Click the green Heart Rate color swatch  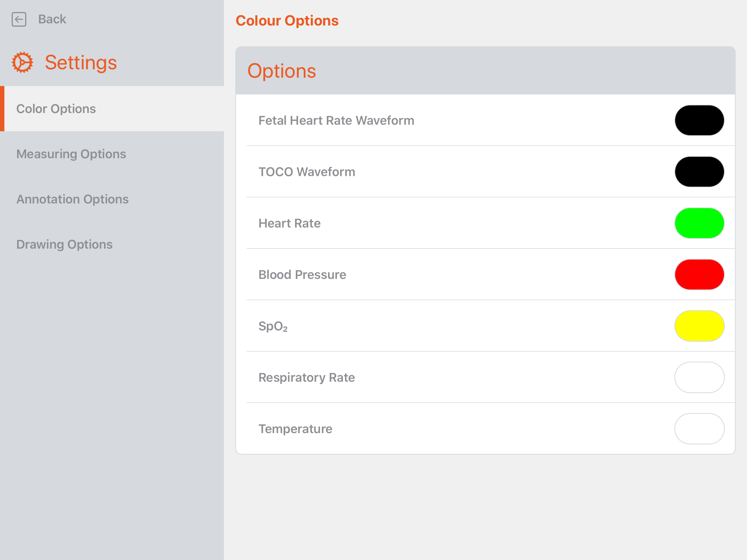(x=699, y=223)
